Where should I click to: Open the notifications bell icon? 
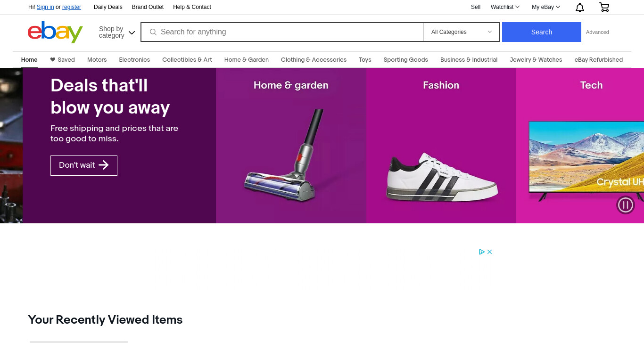tap(580, 7)
